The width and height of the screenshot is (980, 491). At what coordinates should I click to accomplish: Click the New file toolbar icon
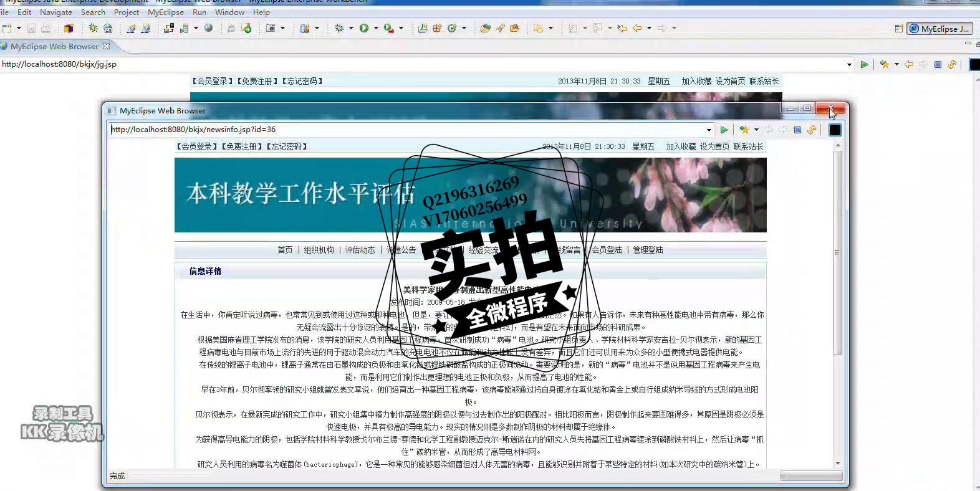click(x=7, y=28)
